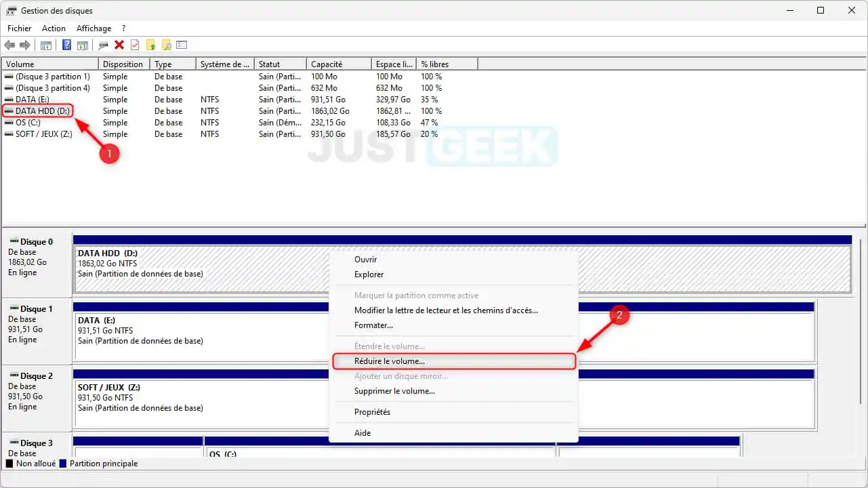Viewport: 868px width, 488px height.
Task: Click the Disque 0 disk header panel
Action: [x=37, y=264]
